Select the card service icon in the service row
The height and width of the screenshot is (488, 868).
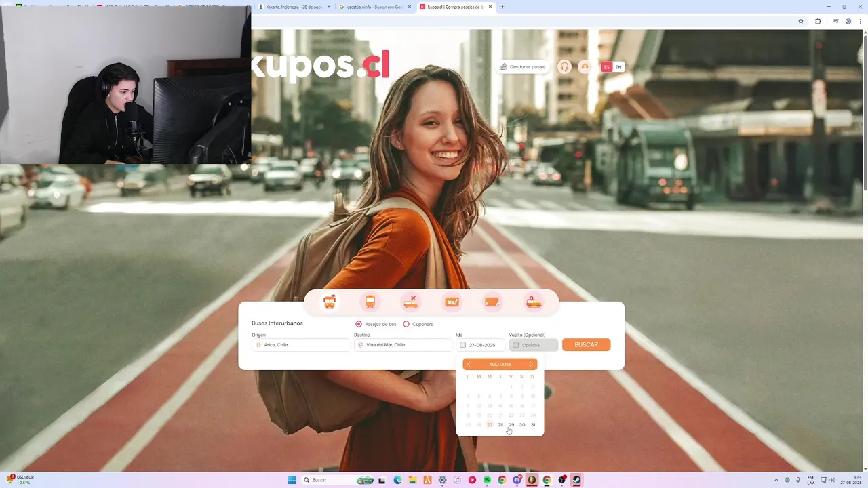492,302
